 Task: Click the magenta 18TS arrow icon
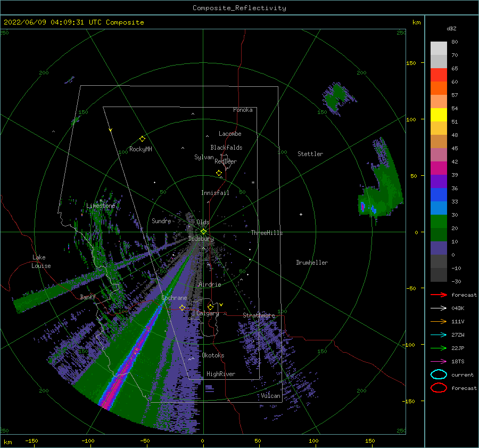(439, 362)
